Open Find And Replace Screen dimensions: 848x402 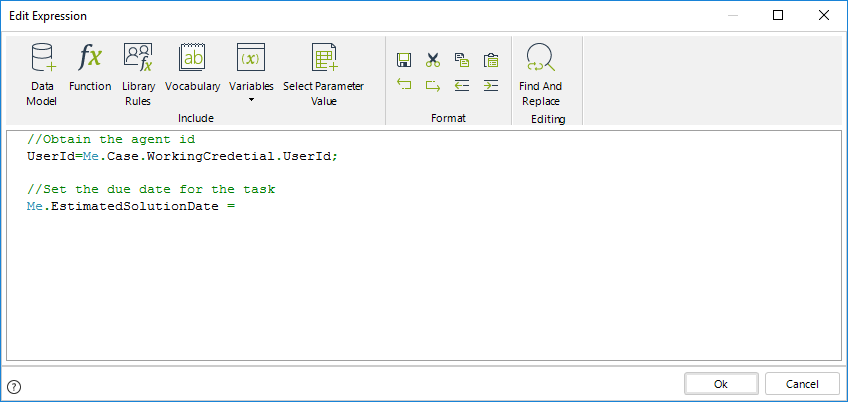tap(541, 73)
